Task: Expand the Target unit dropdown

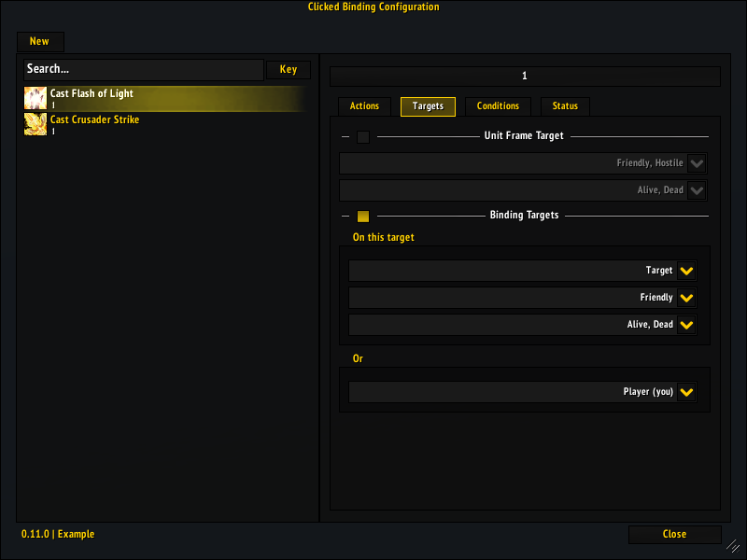Action: point(523,271)
